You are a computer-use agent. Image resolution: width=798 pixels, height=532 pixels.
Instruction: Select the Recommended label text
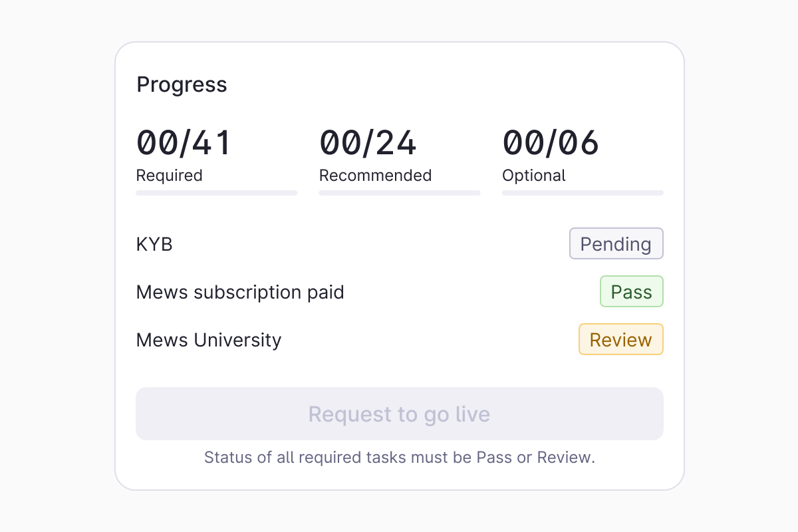(375, 176)
